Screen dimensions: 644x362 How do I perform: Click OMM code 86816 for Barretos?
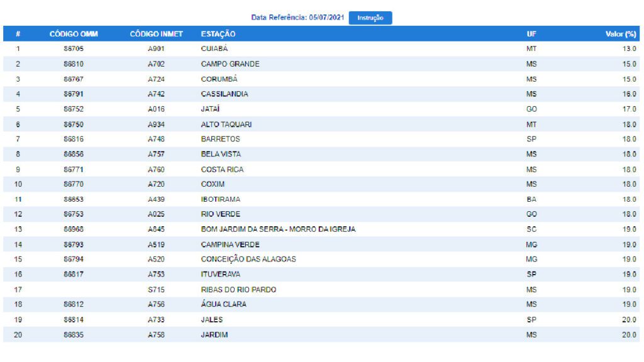coord(74,139)
